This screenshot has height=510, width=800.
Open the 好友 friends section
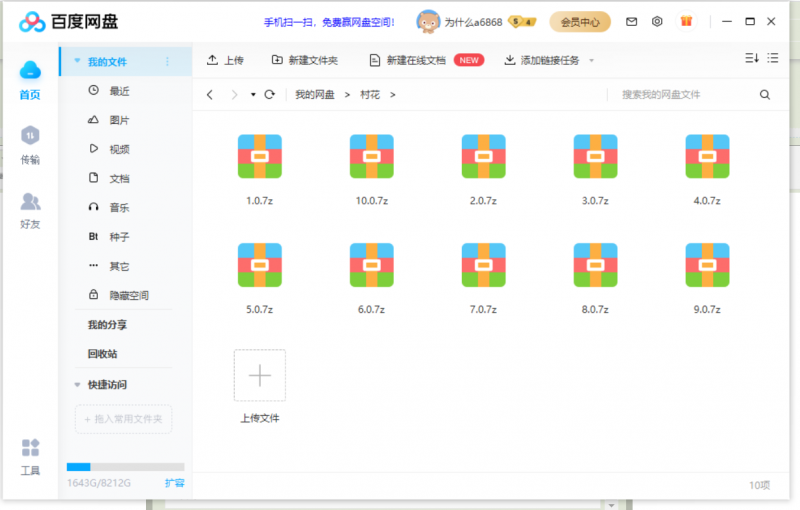[30, 210]
